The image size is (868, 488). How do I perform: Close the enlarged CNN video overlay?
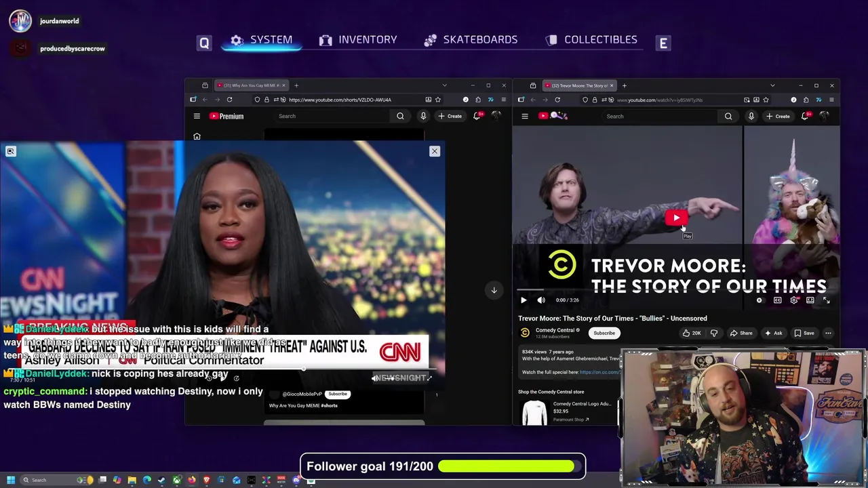pyautogui.click(x=435, y=151)
